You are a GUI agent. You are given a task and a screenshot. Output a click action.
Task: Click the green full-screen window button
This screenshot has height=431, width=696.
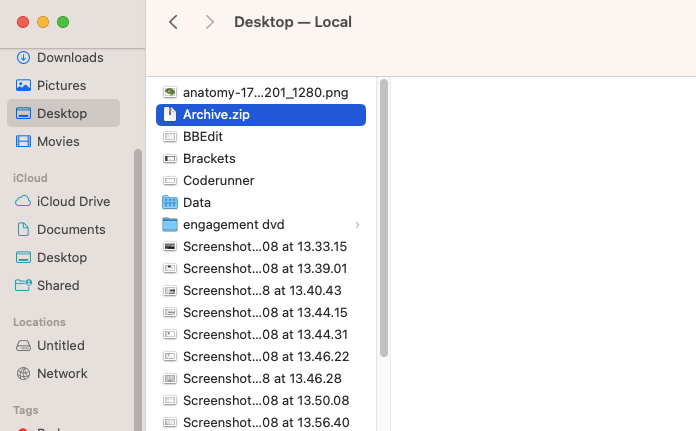(x=63, y=22)
